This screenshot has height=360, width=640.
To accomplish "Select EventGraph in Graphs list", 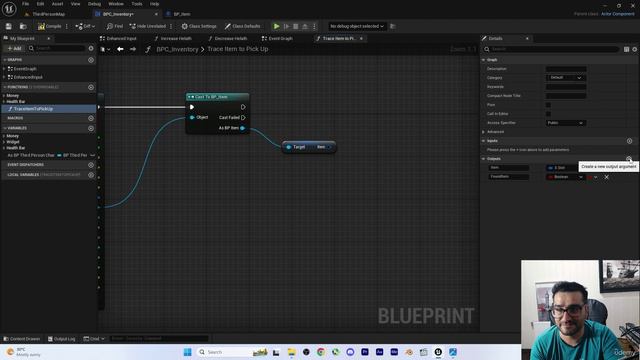I will pyautogui.click(x=24, y=69).
